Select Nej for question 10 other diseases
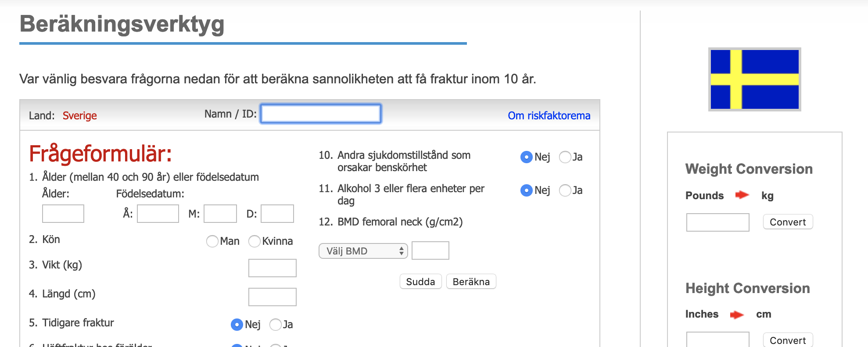Screen dimensions: 868x347 point(527,157)
